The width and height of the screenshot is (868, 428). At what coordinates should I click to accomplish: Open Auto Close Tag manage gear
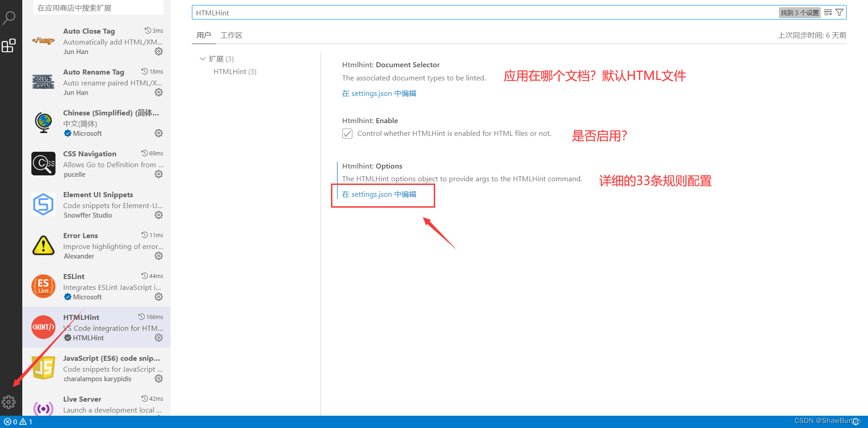159,51
